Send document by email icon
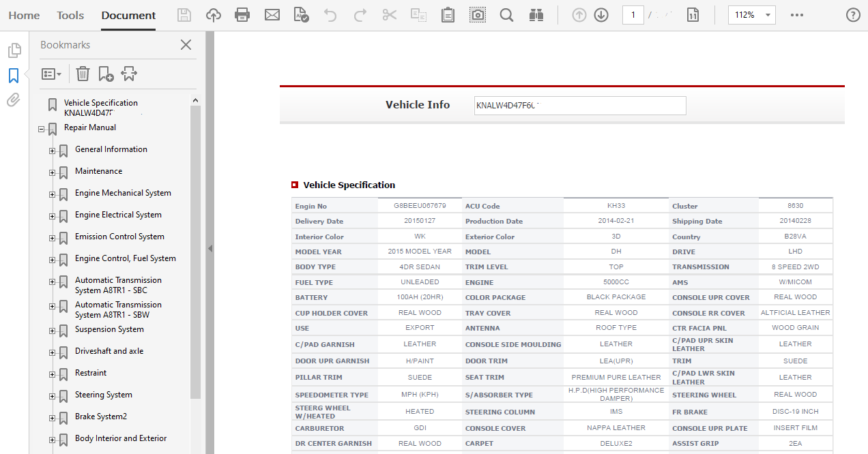The width and height of the screenshot is (868, 454). click(x=272, y=15)
